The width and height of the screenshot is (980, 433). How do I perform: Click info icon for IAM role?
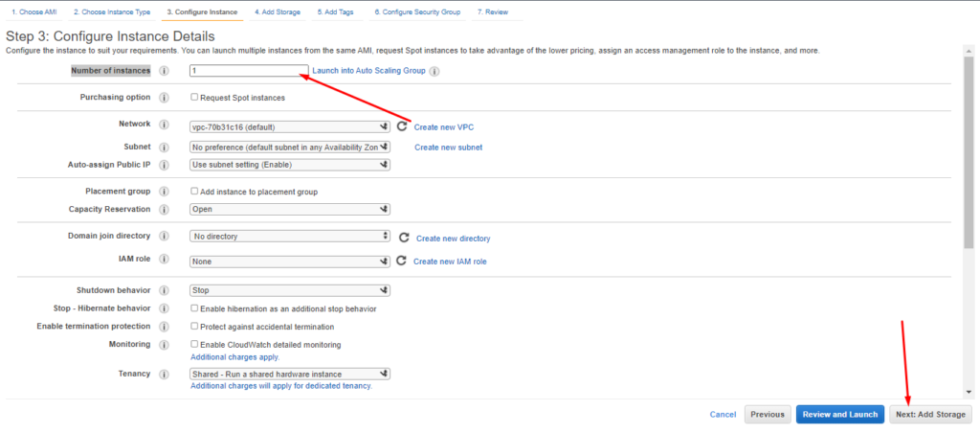(x=165, y=259)
